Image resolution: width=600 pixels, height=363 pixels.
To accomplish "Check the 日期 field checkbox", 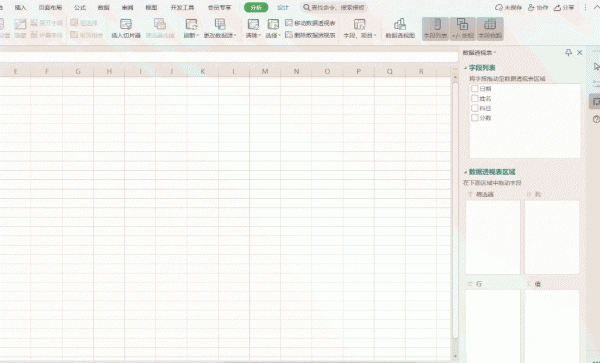I will point(475,88).
